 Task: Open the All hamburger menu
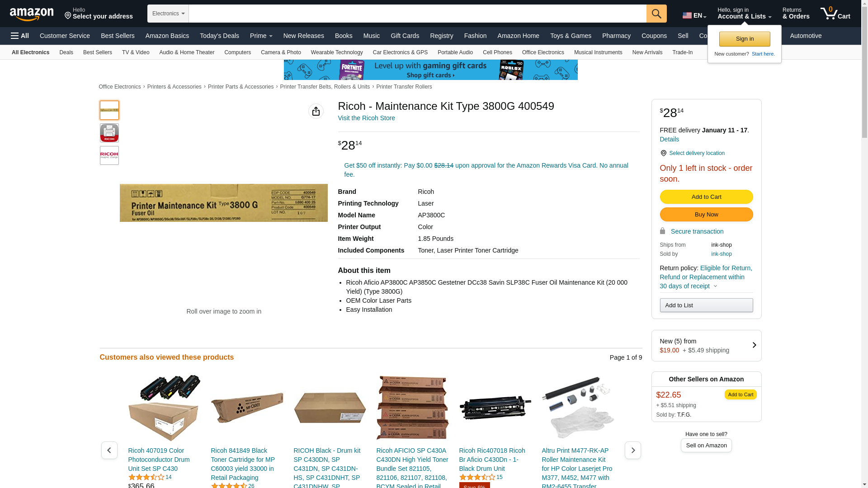pos(20,36)
